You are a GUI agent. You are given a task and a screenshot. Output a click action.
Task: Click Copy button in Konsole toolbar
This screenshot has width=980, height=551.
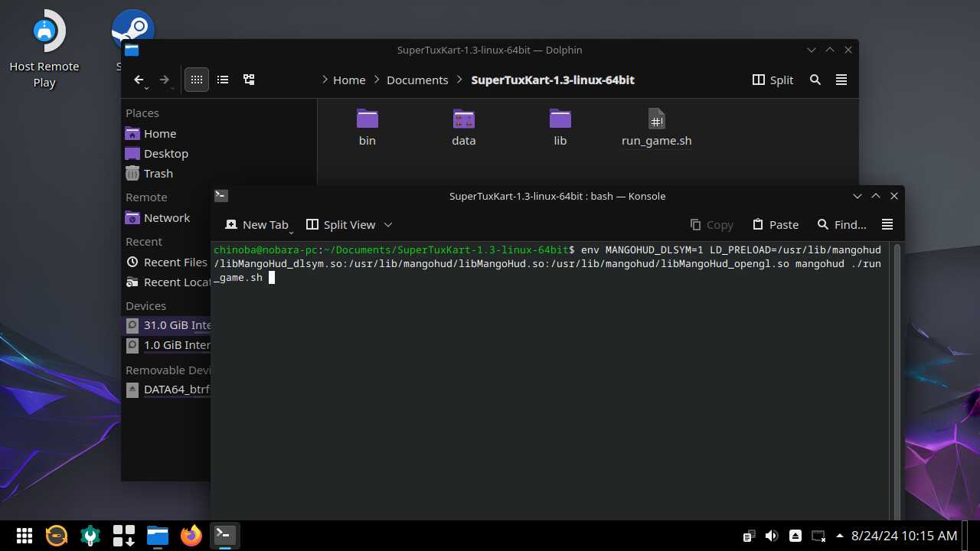(x=711, y=224)
